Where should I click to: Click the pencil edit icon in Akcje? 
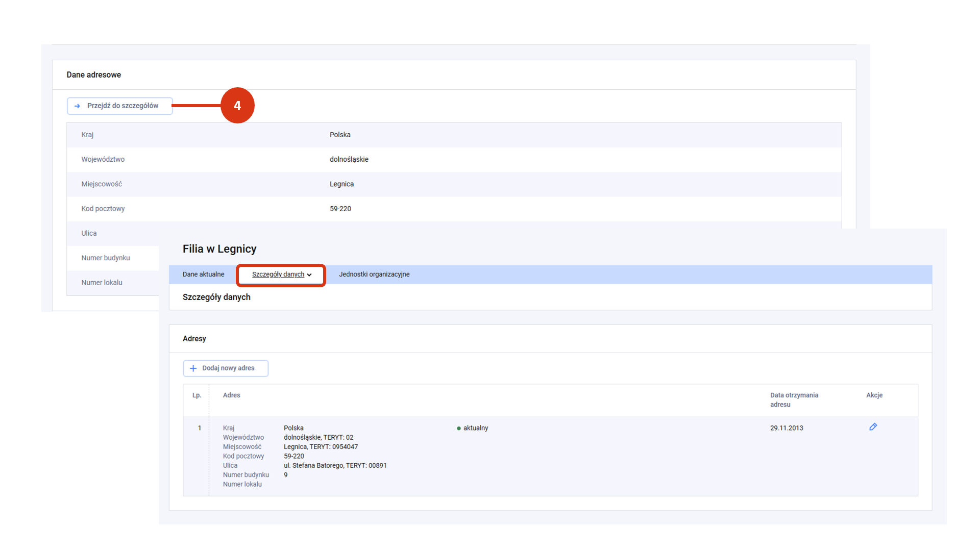click(873, 427)
